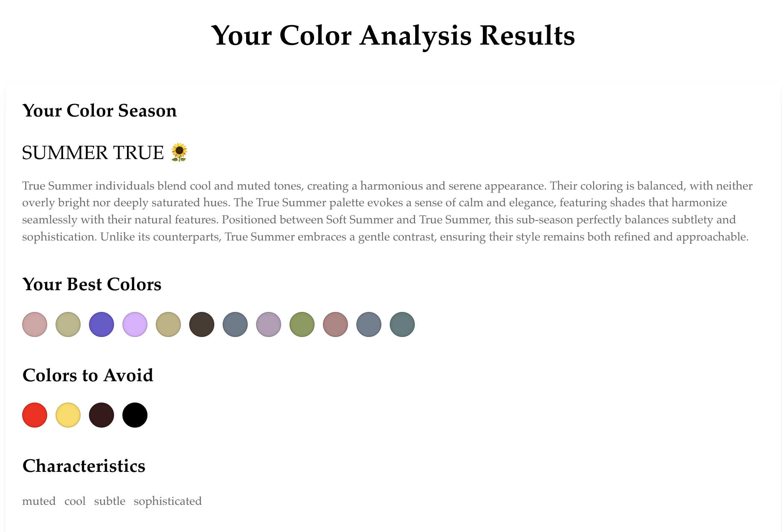Choose the light lavender swatch
Viewport: 782px width, 532px height.
point(135,324)
